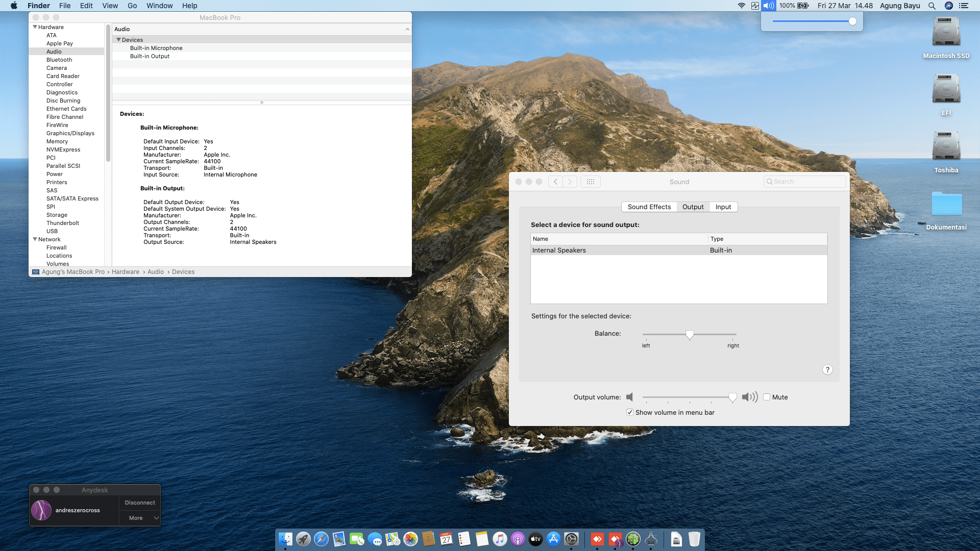The image size is (980, 551).
Task: Click the Launchpad rocket icon
Action: coord(303,539)
